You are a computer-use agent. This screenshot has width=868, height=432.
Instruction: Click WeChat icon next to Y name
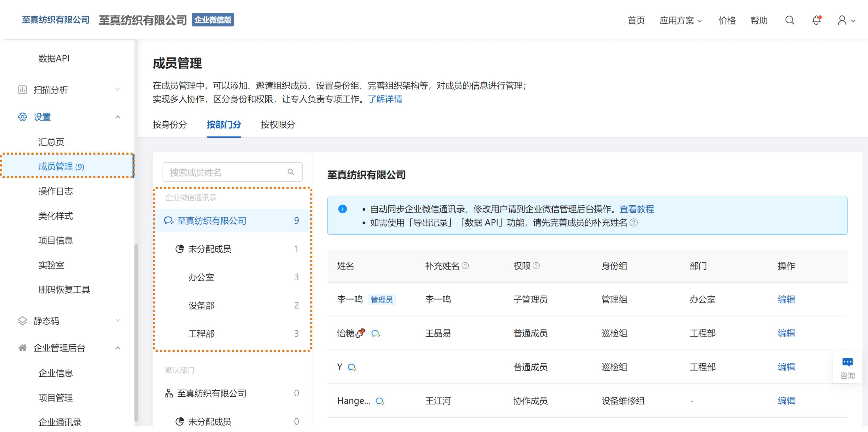click(352, 367)
